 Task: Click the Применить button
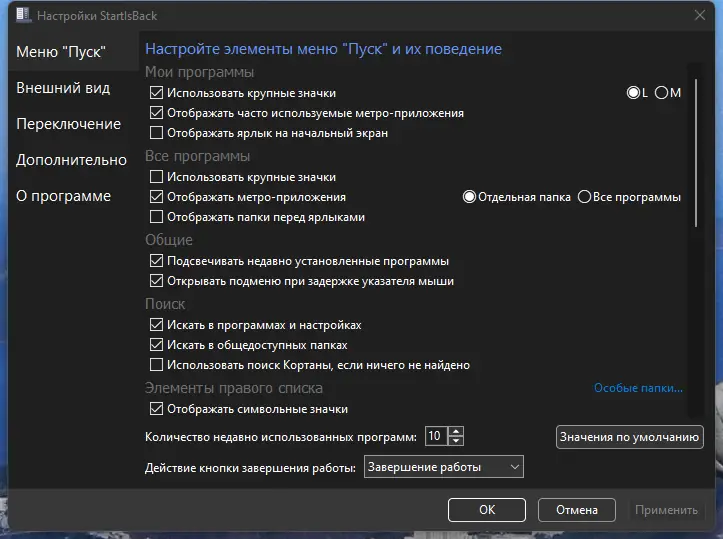666,509
